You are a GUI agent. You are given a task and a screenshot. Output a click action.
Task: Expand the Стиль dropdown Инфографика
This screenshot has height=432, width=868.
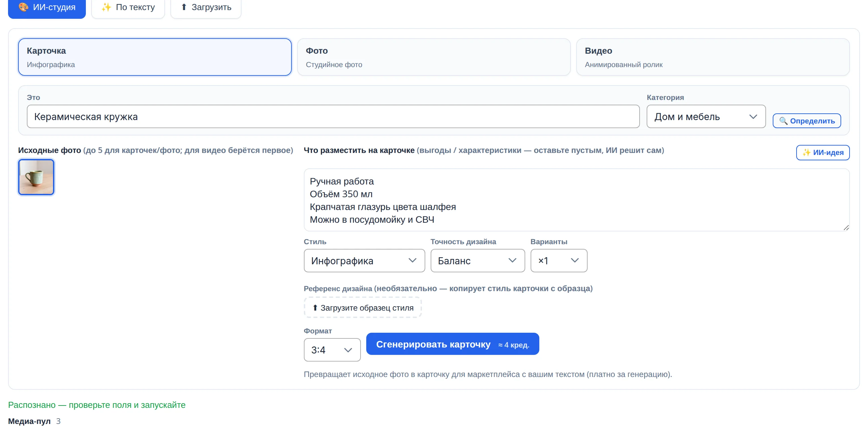point(364,261)
